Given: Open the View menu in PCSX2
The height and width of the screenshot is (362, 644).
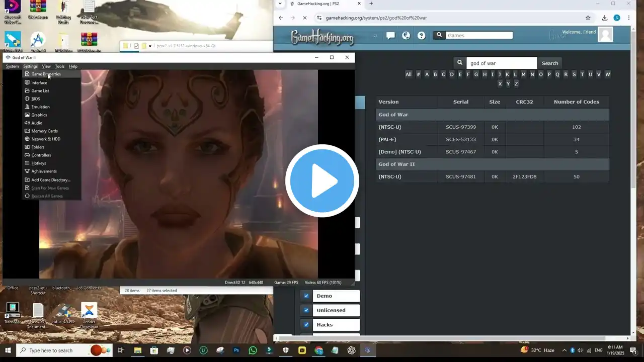Looking at the screenshot, I should click(x=46, y=66).
